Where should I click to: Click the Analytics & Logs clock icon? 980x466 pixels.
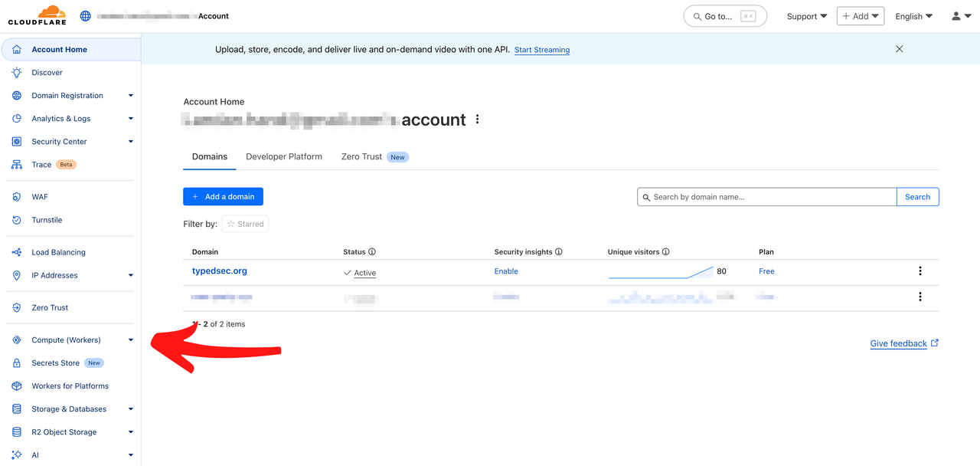coord(17,119)
